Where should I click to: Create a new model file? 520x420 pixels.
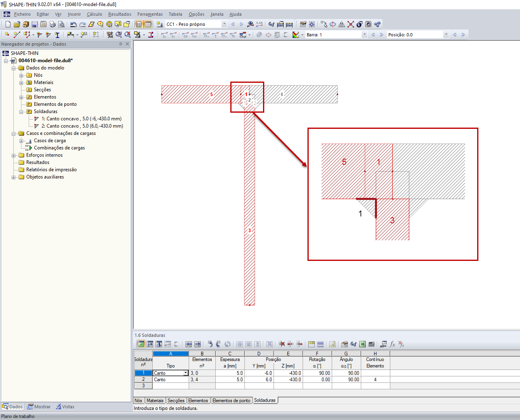point(8,24)
